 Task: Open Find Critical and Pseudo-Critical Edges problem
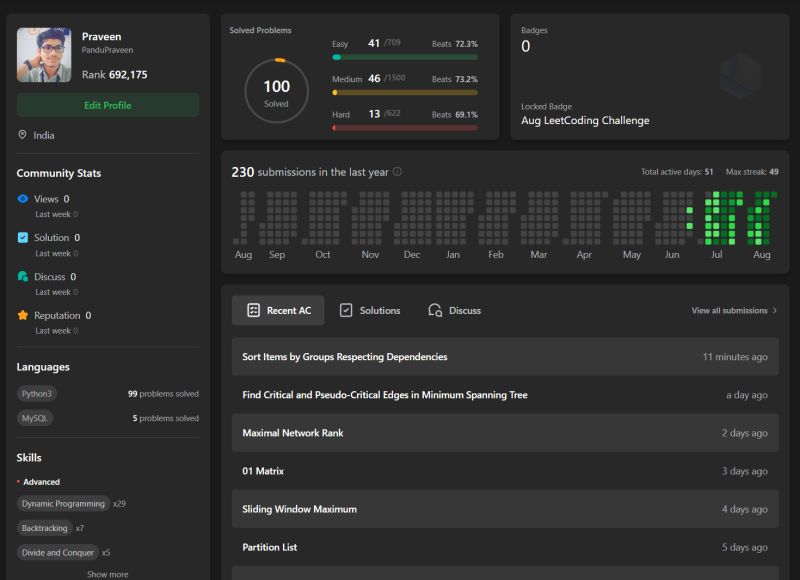click(x=505, y=395)
